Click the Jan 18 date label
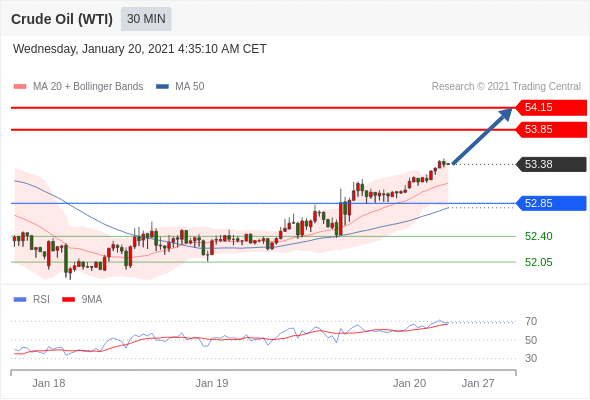 (49, 383)
